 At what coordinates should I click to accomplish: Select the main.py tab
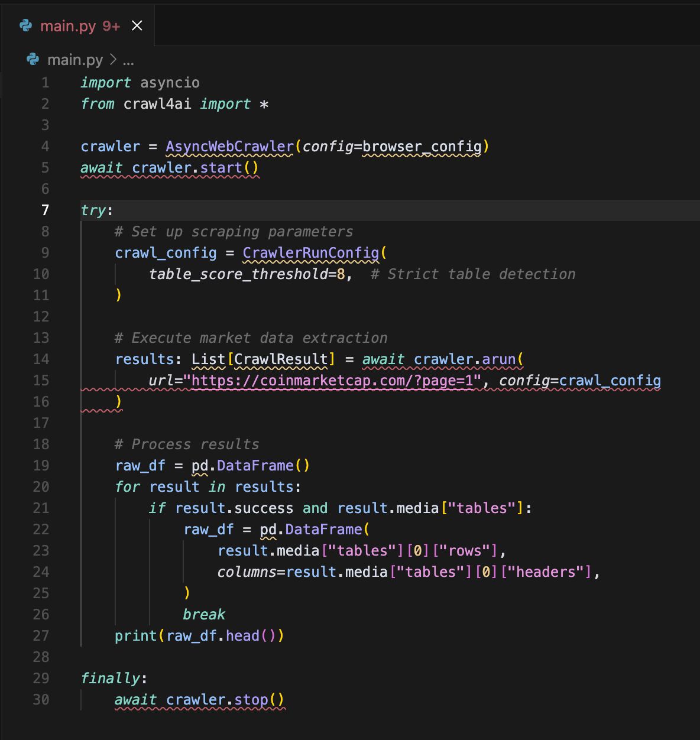70,25
